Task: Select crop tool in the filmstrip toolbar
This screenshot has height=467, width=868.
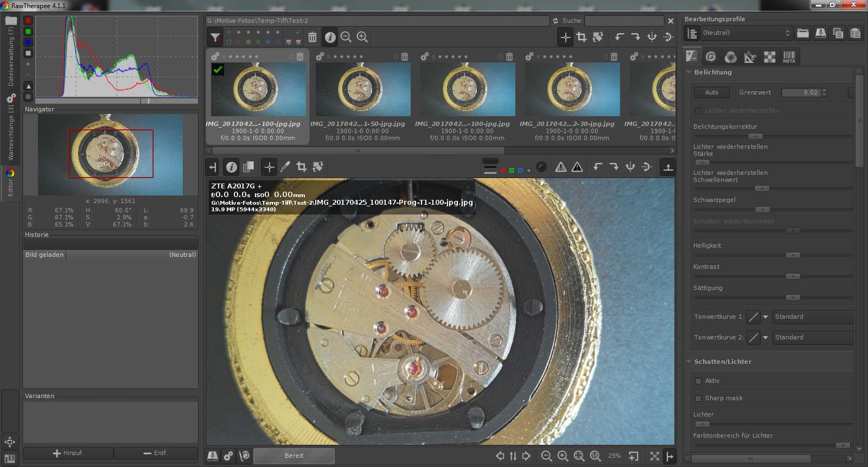Action: [582, 37]
